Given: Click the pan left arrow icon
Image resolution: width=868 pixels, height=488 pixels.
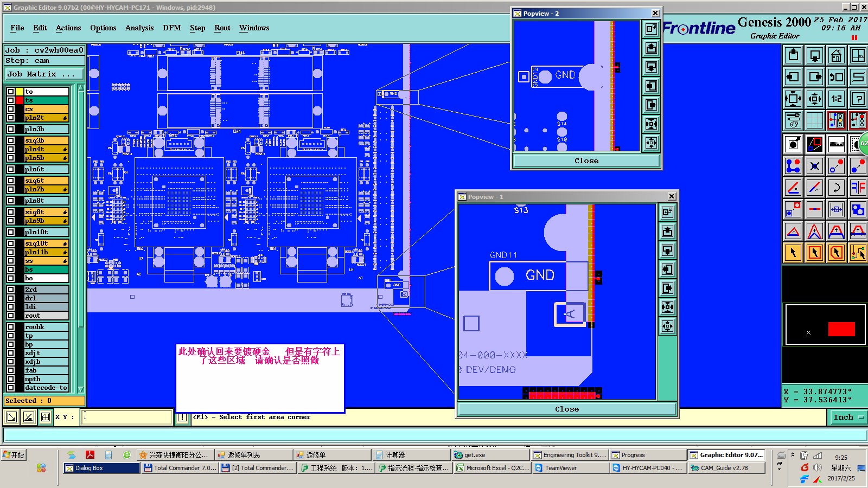Looking at the screenshot, I should tap(793, 77).
